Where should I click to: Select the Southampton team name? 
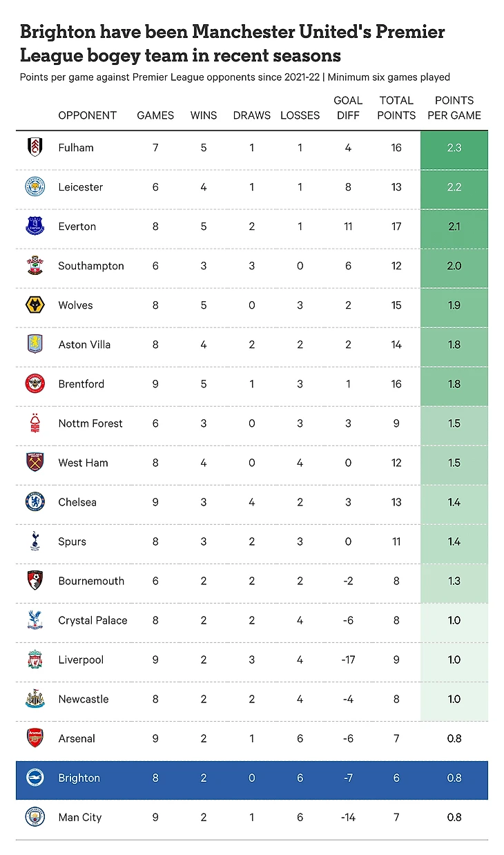(91, 266)
